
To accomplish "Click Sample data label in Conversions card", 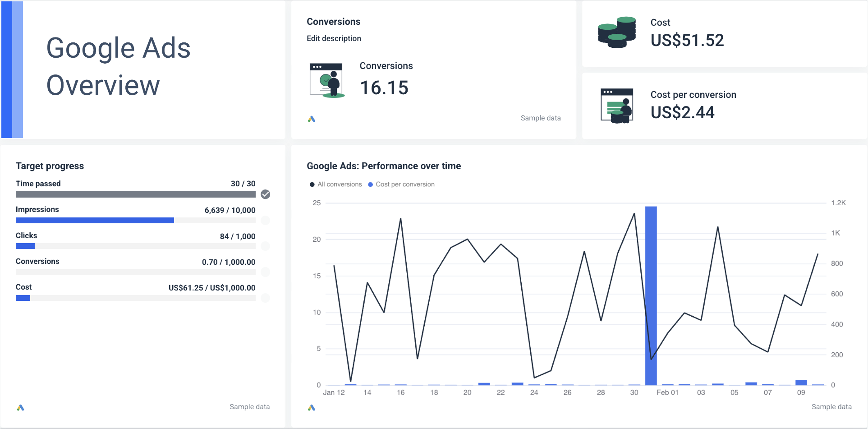I will pos(541,118).
